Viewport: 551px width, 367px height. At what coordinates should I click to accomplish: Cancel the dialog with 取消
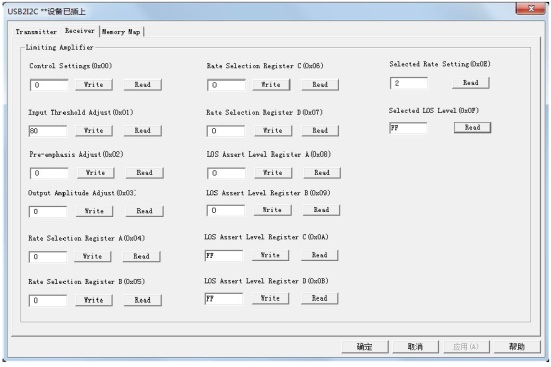[x=415, y=347]
